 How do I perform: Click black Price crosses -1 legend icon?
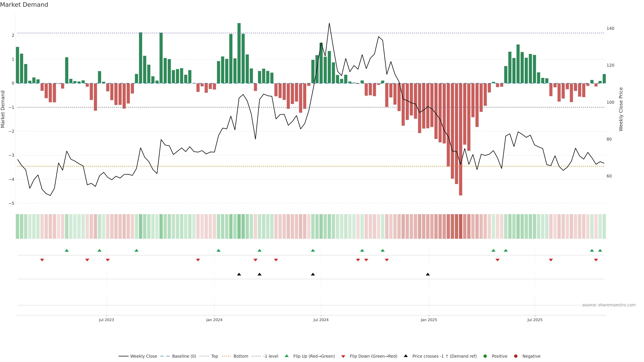point(406,356)
